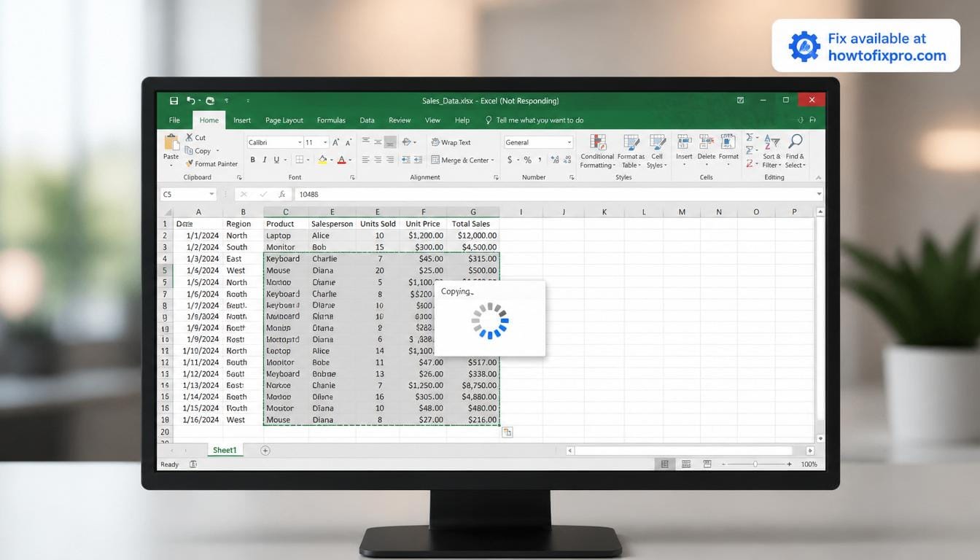
Task: Click the fx insert function icon
Action: point(282,194)
